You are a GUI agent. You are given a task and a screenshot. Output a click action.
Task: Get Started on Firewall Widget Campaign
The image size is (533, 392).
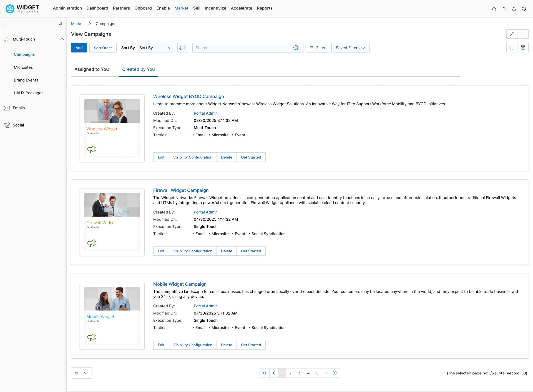251,251
